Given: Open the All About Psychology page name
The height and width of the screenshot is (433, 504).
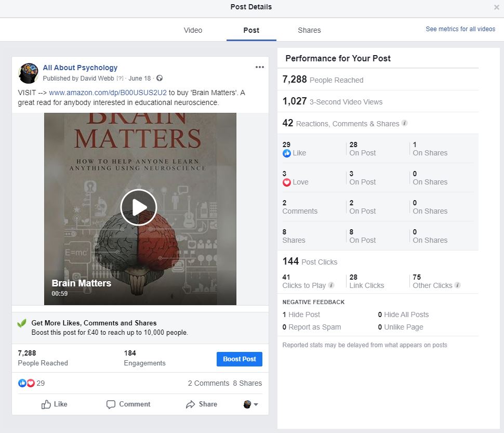Looking at the screenshot, I should (x=80, y=68).
